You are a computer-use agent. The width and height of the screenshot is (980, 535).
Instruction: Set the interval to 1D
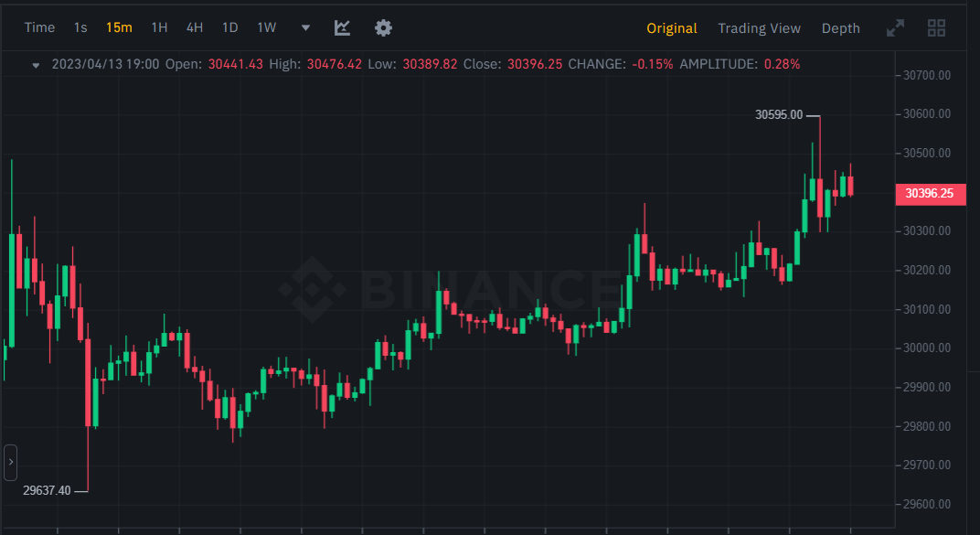coord(230,27)
